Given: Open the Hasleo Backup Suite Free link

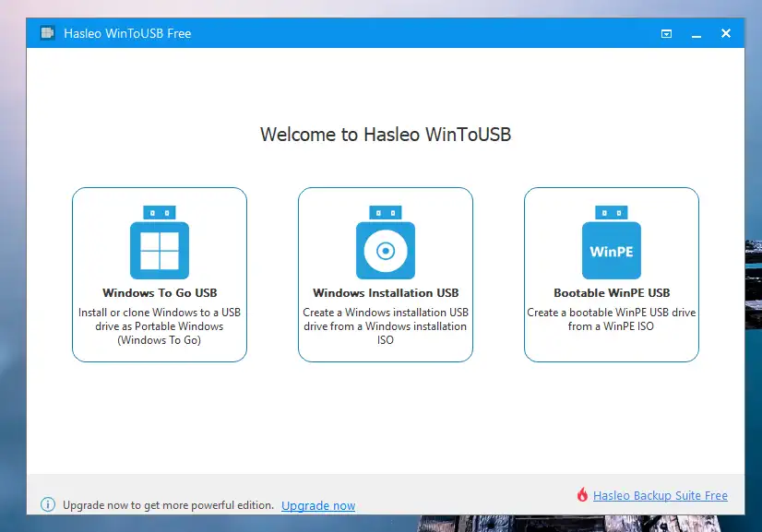Looking at the screenshot, I should click(x=661, y=495).
